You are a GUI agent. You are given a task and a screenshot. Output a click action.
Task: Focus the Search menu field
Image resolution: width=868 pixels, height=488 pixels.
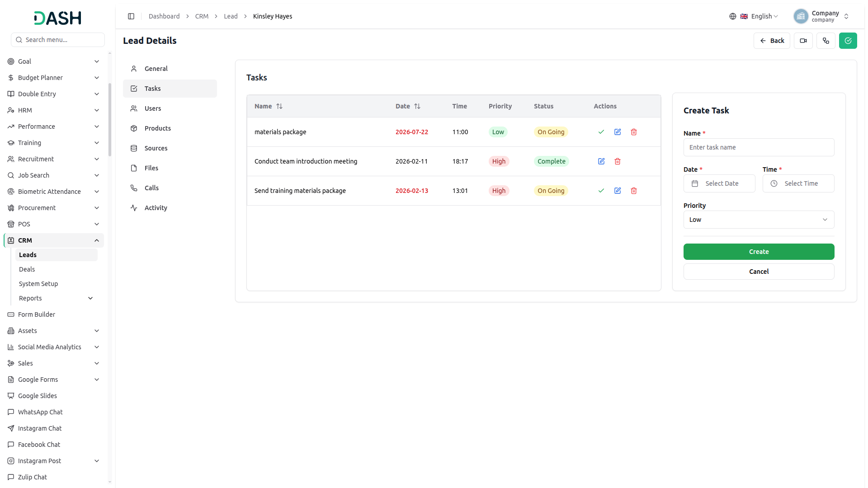pyautogui.click(x=58, y=40)
